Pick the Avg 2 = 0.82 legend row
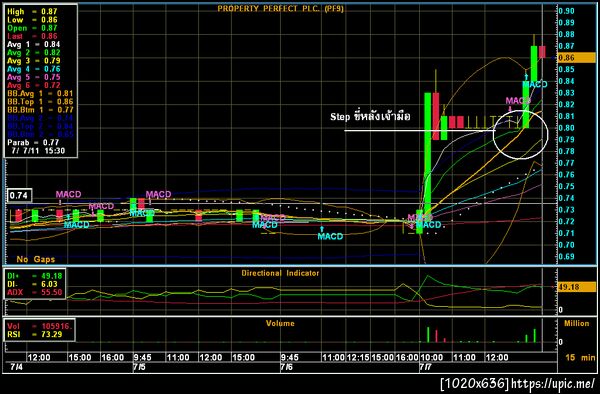Image resolution: width=600 pixels, height=394 pixels. tap(34, 52)
